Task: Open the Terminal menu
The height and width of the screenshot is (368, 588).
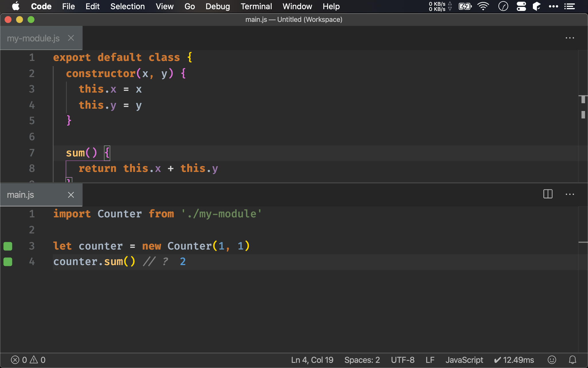Action: click(x=256, y=6)
